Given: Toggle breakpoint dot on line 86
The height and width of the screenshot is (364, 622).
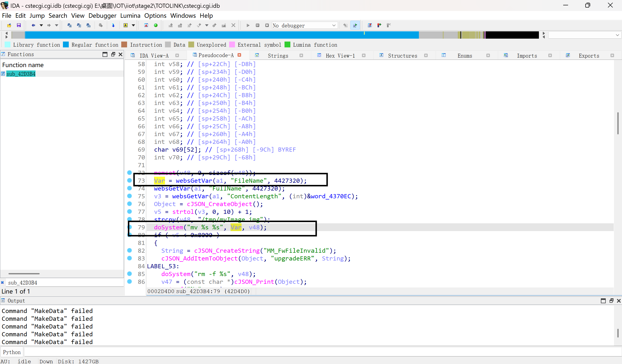Looking at the screenshot, I should point(129,282).
